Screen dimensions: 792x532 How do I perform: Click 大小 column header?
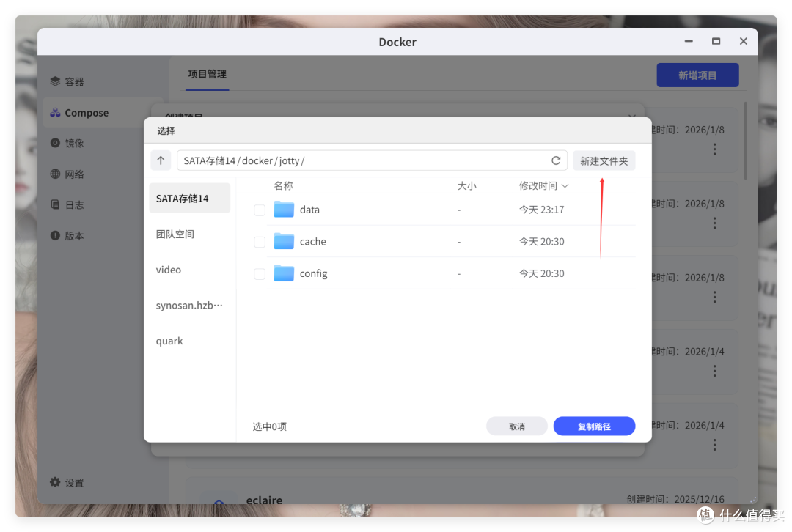pos(466,185)
